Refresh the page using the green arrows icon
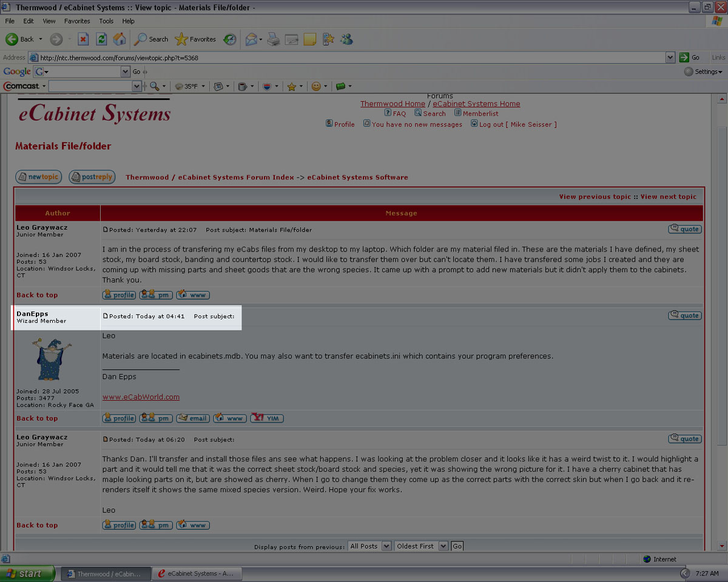This screenshot has width=728, height=582. 102,39
